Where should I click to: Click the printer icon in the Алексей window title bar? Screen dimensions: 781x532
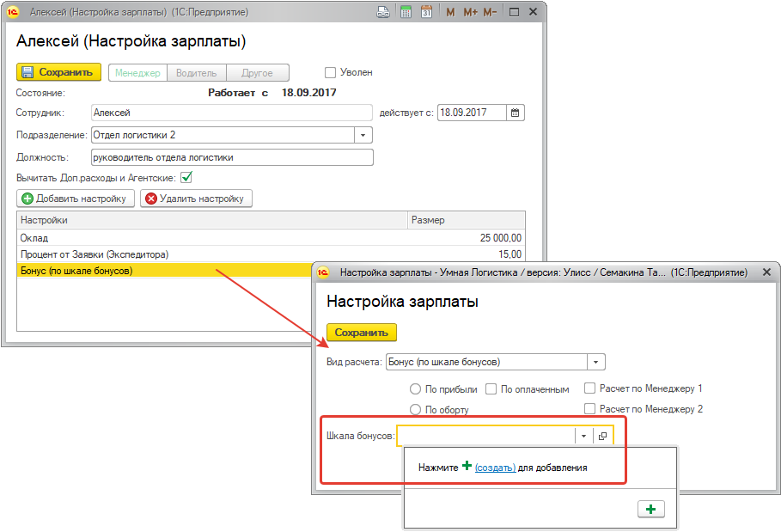click(x=382, y=12)
